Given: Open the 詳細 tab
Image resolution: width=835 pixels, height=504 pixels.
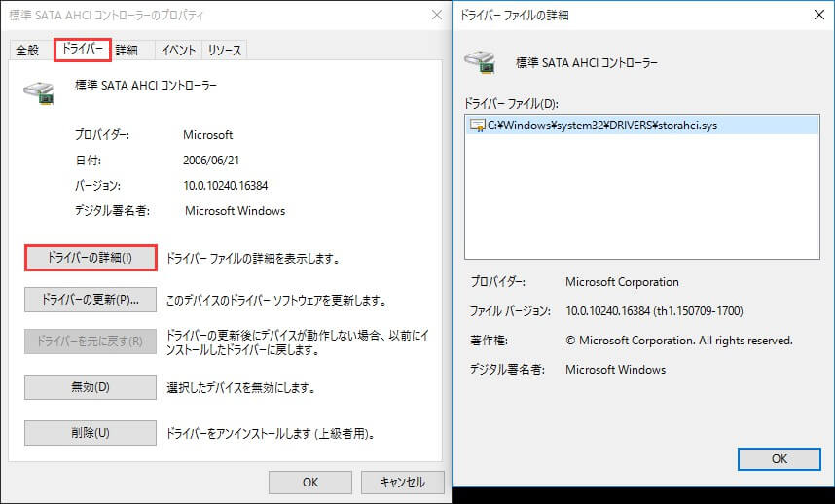Looking at the screenshot, I should (127, 50).
